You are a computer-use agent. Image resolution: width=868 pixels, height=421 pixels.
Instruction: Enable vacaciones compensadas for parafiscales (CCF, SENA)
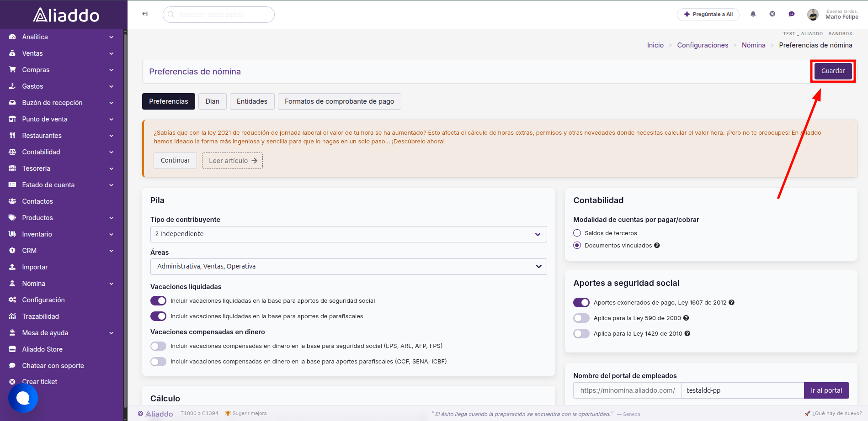point(159,362)
